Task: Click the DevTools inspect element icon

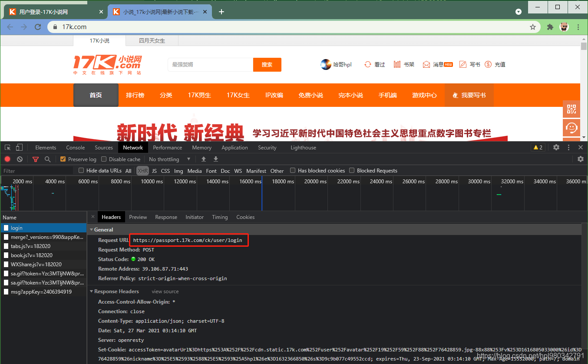Action: point(8,148)
